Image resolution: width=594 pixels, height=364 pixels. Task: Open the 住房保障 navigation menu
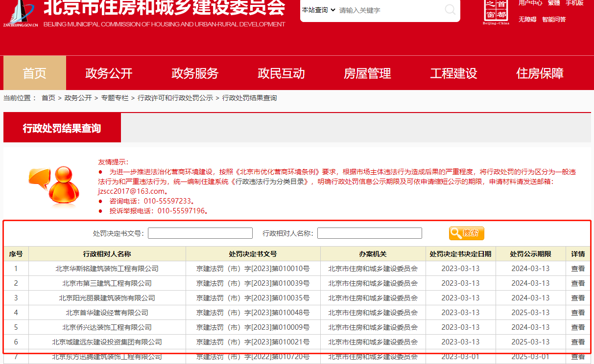540,73
